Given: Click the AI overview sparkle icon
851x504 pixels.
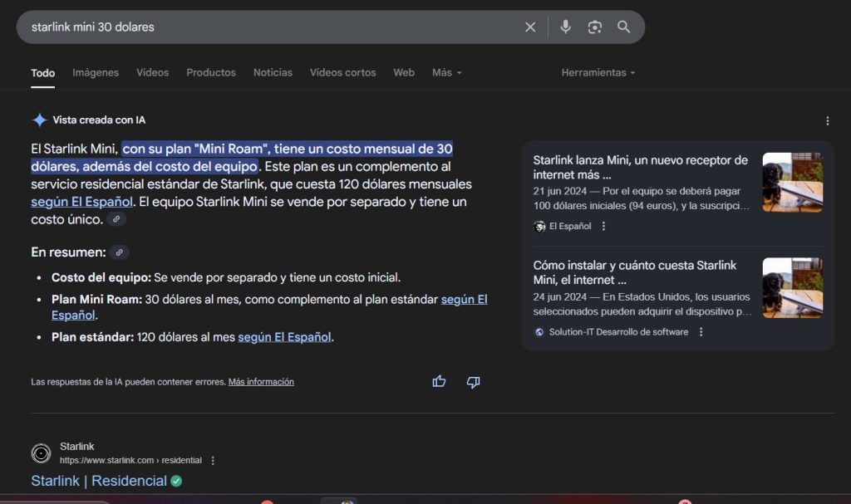Looking at the screenshot, I should (39, 120).
